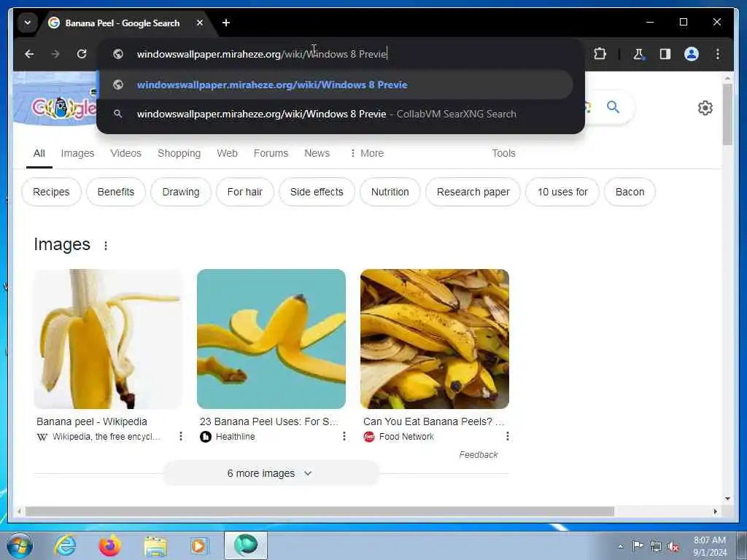Open the Extensions puzzle icon
747x560 pixels.
[x=600, y=54]
